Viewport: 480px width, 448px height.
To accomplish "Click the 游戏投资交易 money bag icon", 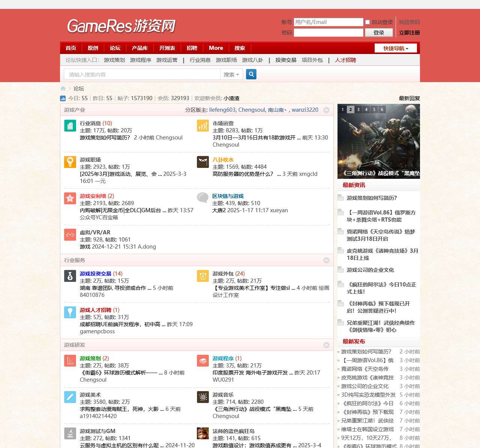I will pyautogui.click(x=70, y=276).
